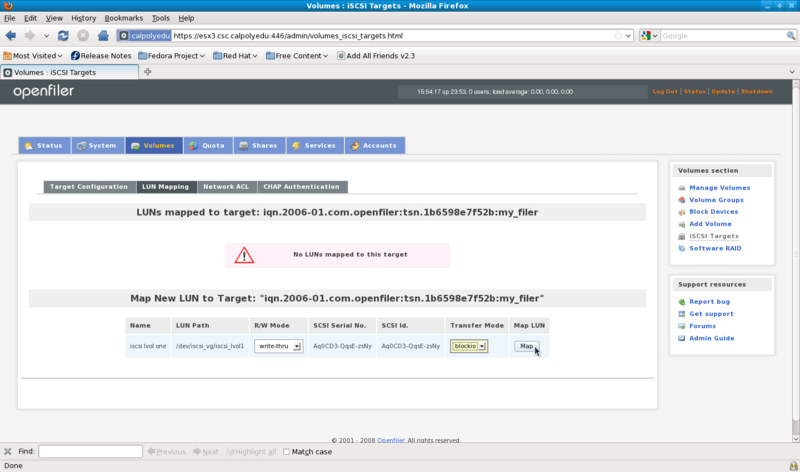Click Forums icon in Support resources
This screenshot has height=472, width=800.
tap(682, 326)
